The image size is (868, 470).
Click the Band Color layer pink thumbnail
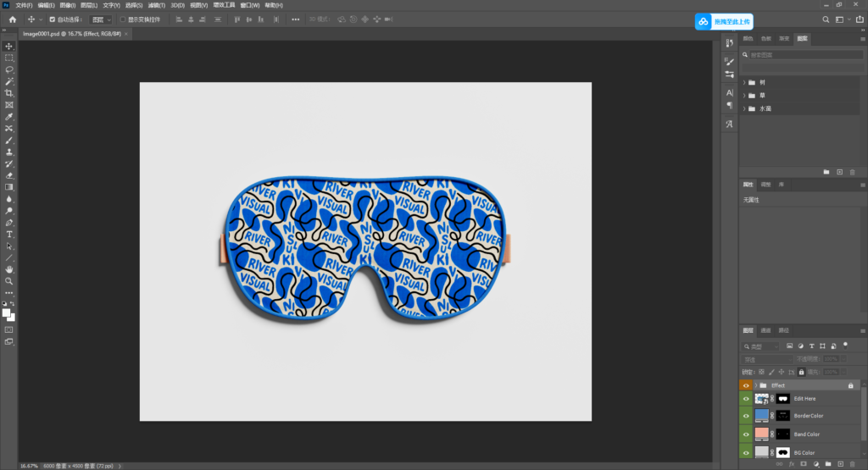(762, 434)
